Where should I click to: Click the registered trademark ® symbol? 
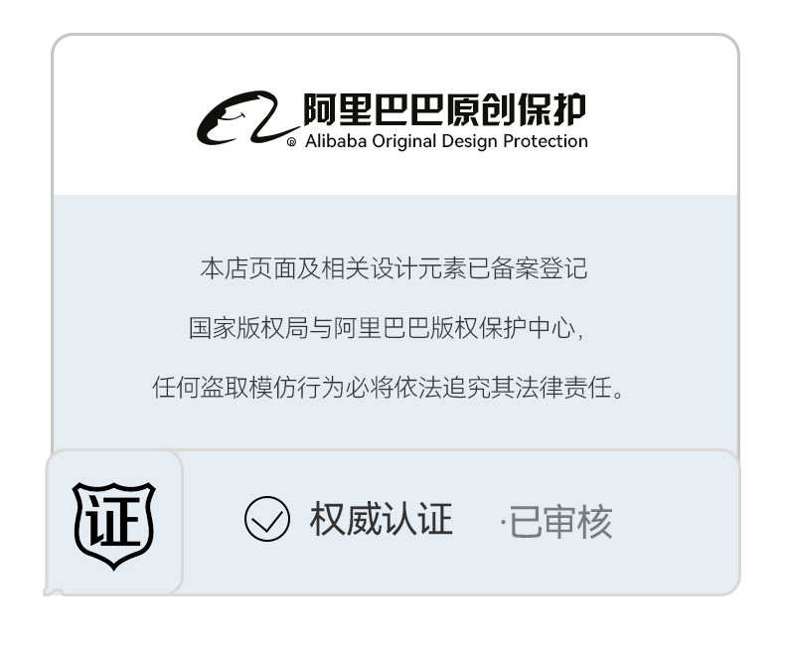[x=291, y=142]
